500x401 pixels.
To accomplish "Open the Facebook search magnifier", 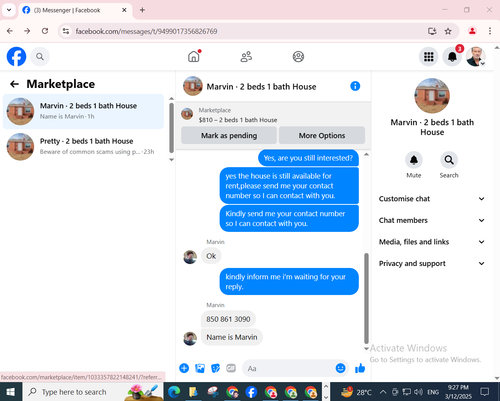I will [x=40, y=57].
